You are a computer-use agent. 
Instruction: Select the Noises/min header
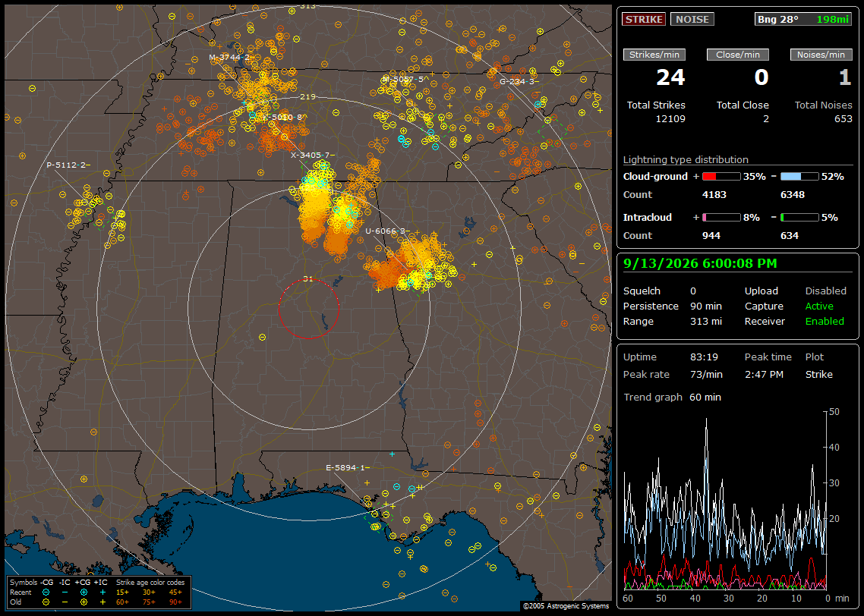821,55
